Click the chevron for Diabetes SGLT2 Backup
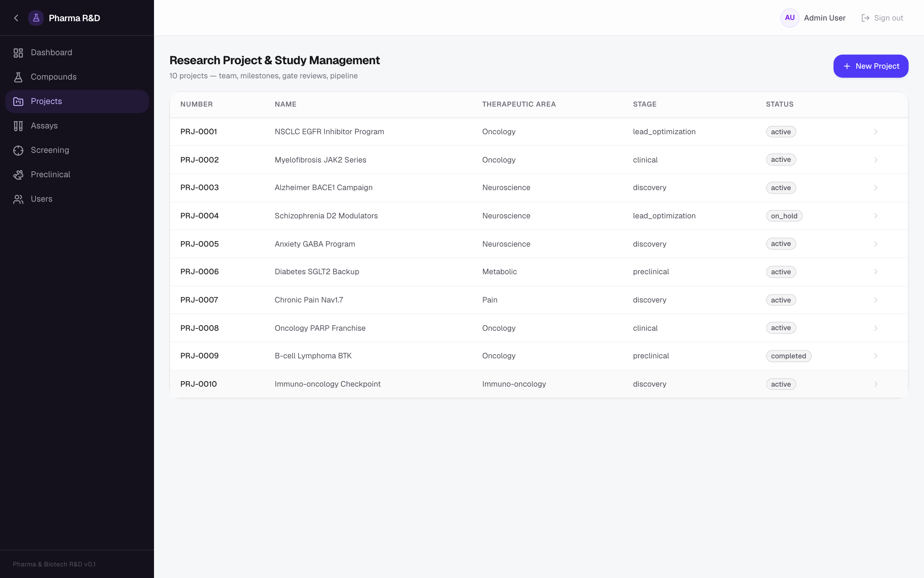The image size is (924, 578). tap(876, 272)
